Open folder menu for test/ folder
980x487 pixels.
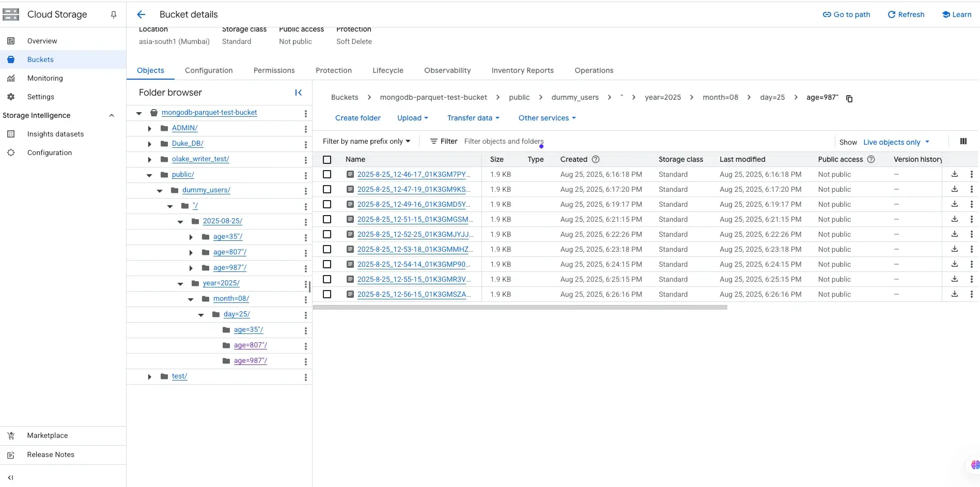pos(305,377)
